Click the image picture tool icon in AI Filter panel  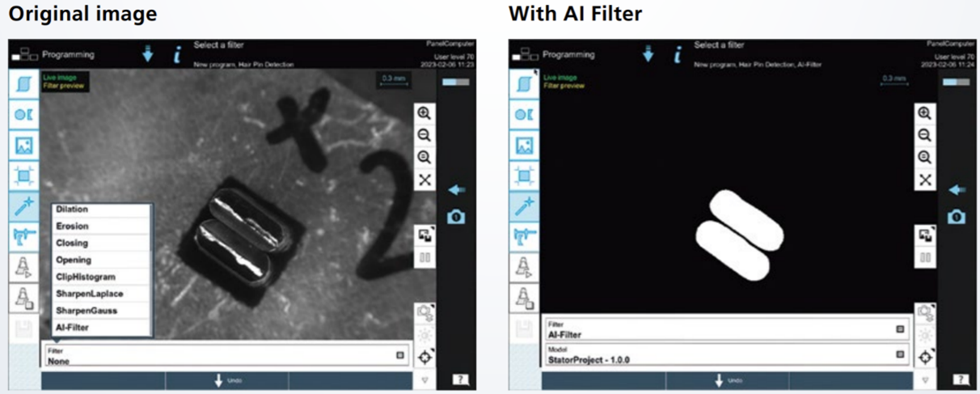523,145
